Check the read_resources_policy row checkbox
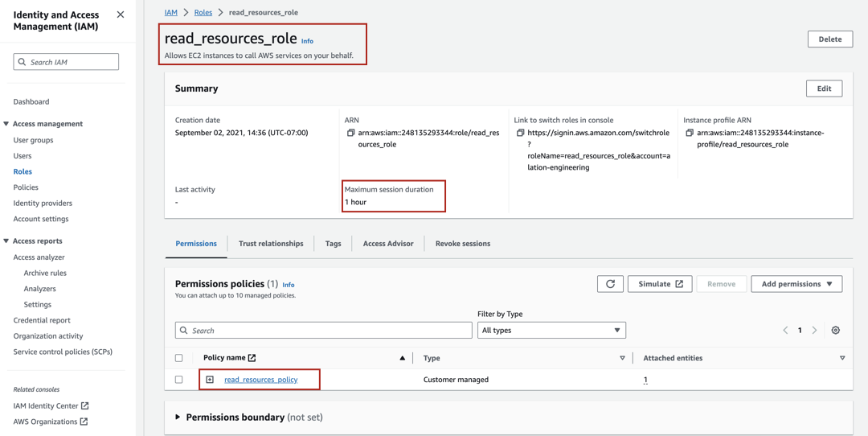Screen dimensions: 868x436 click(178, 380)
